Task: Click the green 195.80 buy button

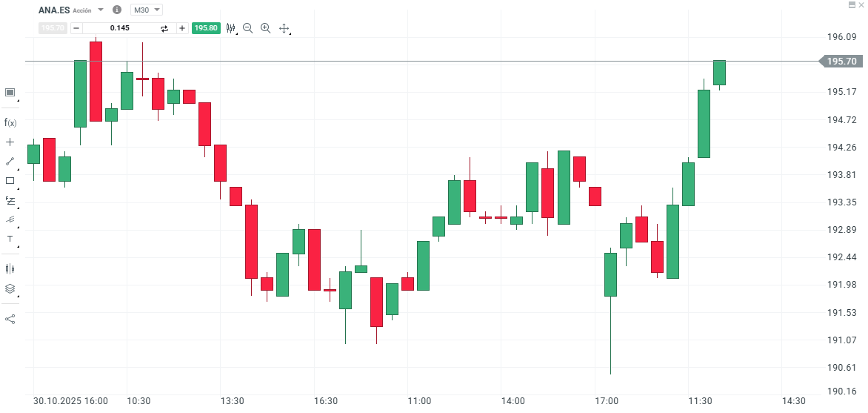Action: point(205,28)
